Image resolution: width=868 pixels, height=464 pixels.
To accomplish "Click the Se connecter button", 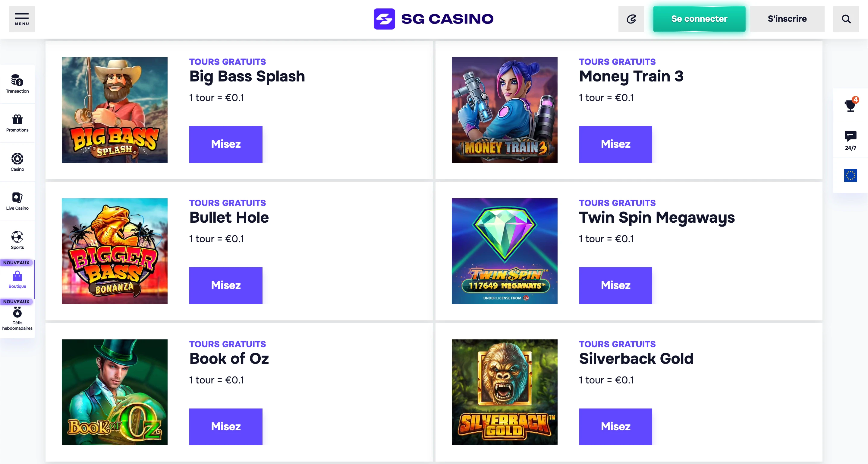I will coord(699,19).
